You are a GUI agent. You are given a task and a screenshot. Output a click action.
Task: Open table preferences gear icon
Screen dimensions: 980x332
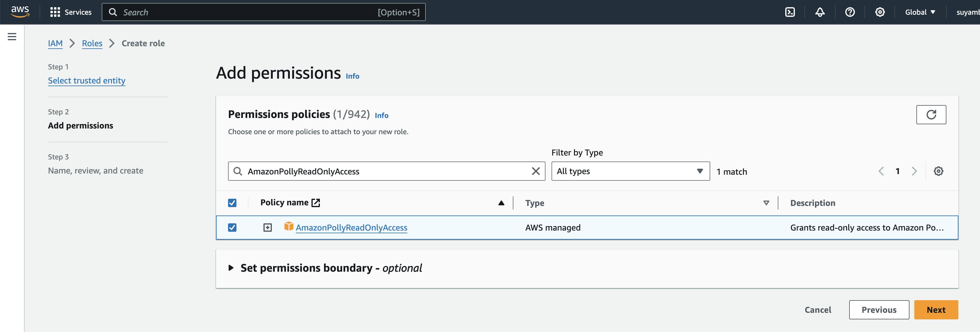tap(938, 171)
